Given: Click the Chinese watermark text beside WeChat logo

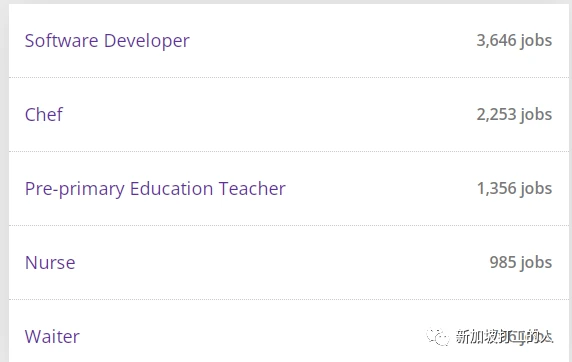Looking at the screenshot, I should tap(505, 337).
